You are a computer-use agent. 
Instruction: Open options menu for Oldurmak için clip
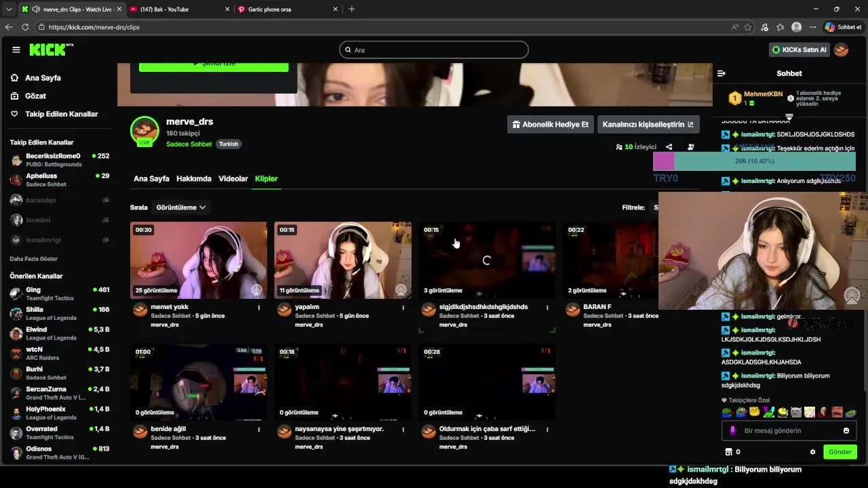(x=547, y=430)
